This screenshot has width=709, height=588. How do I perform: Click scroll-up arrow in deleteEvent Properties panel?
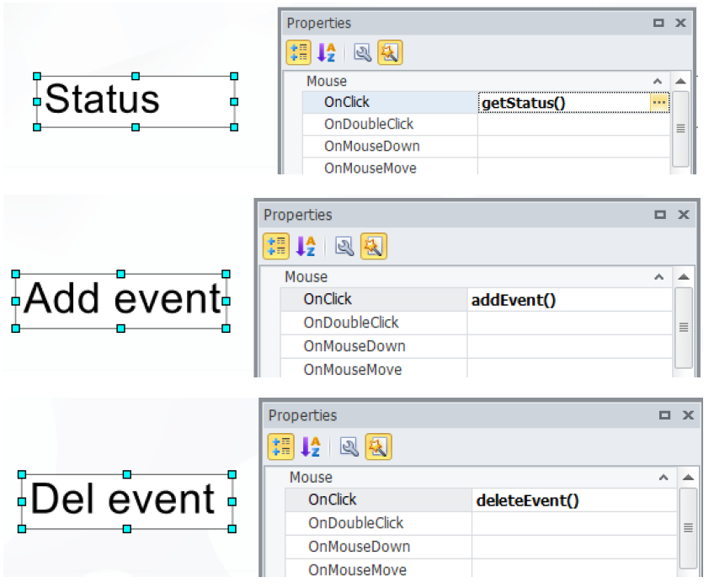(x=688, y=477)
